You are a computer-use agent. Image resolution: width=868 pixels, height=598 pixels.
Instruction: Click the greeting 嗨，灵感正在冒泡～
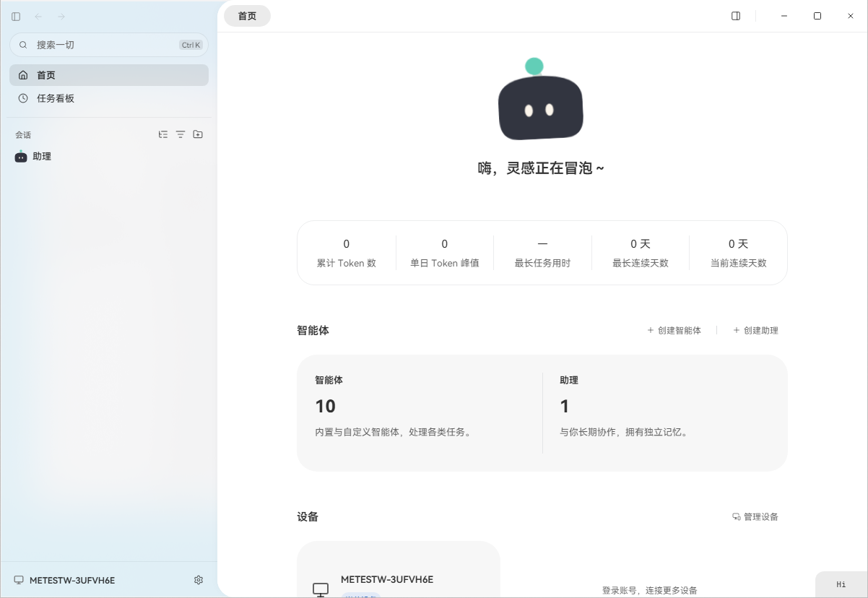coord(542,168)
